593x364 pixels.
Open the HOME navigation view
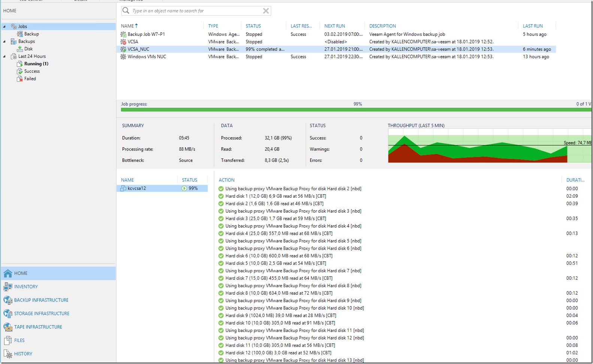[58, 273]
